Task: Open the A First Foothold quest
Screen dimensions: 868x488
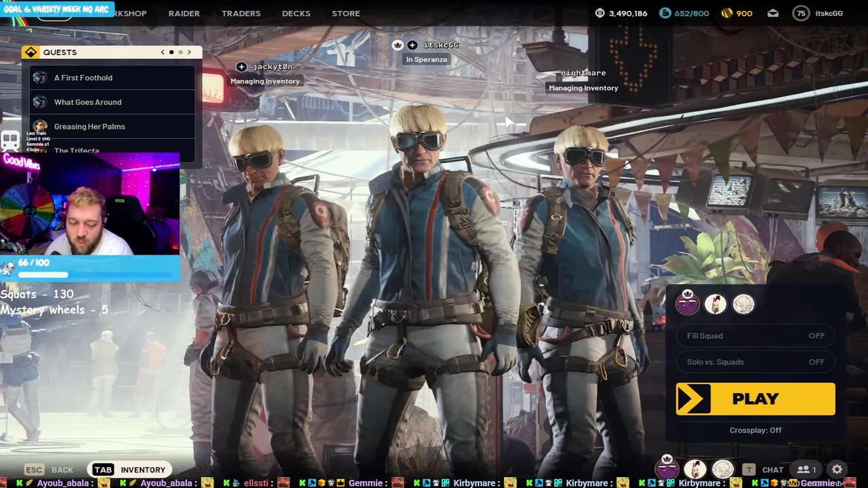Action: [x=113, y=78]
